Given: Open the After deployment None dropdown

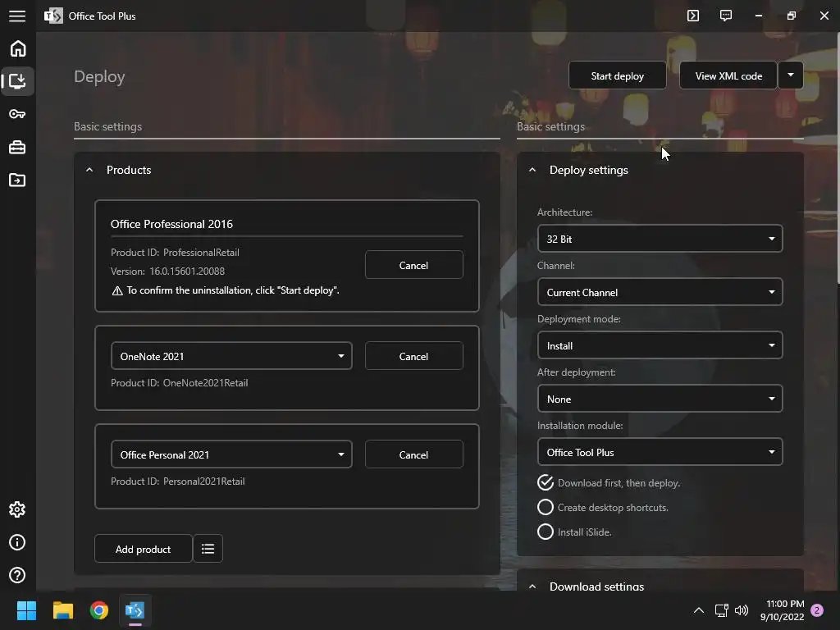Looking at the screenshot, I should coord(660,399).
